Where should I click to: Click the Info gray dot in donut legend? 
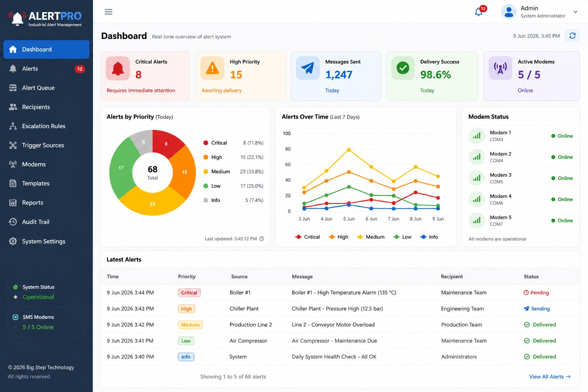point(206,200)
